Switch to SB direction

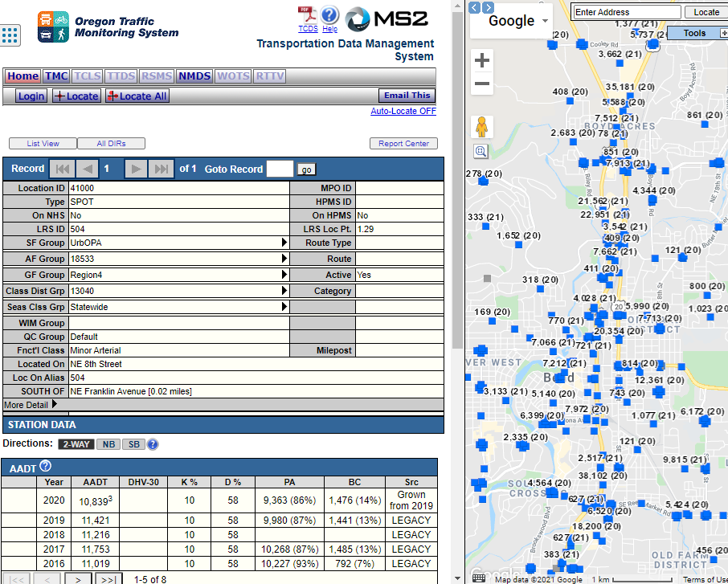click(x=133, y=443)
